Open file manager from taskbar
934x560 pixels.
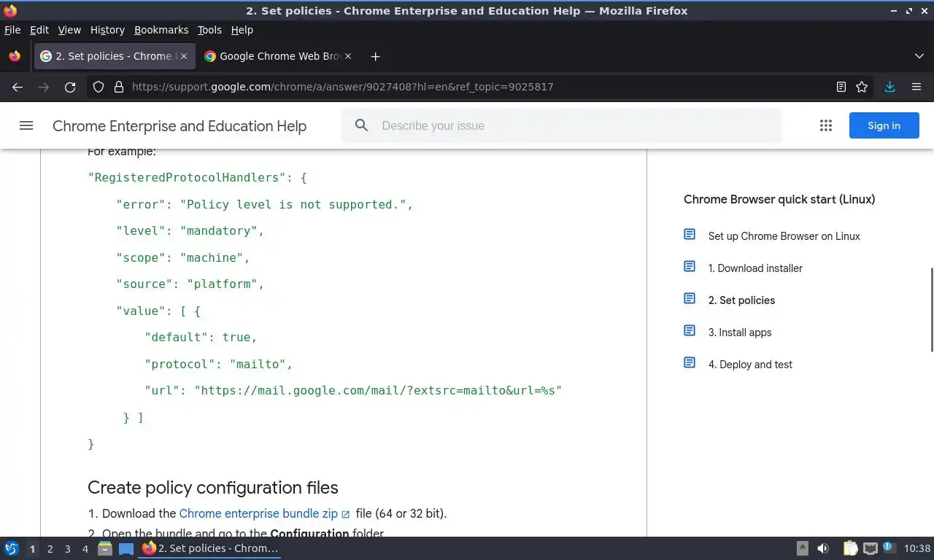(105, 548)
